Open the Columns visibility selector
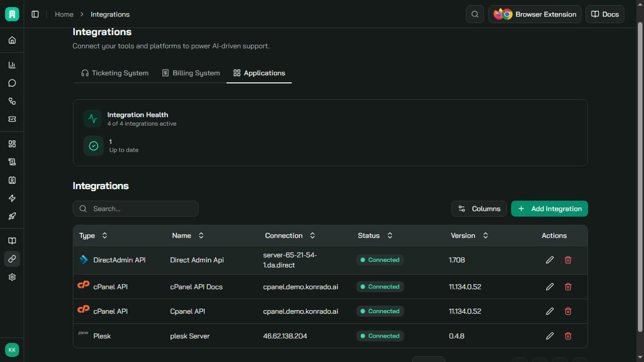This screenshot has width=644, height=362. tap(479, 208)
